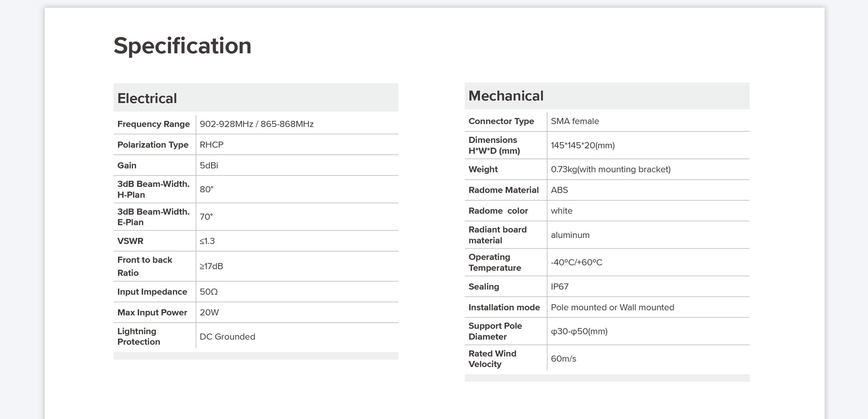Click the Radome Material label
The width and height of the screenshot is (868, 419).
pos(504,190)
